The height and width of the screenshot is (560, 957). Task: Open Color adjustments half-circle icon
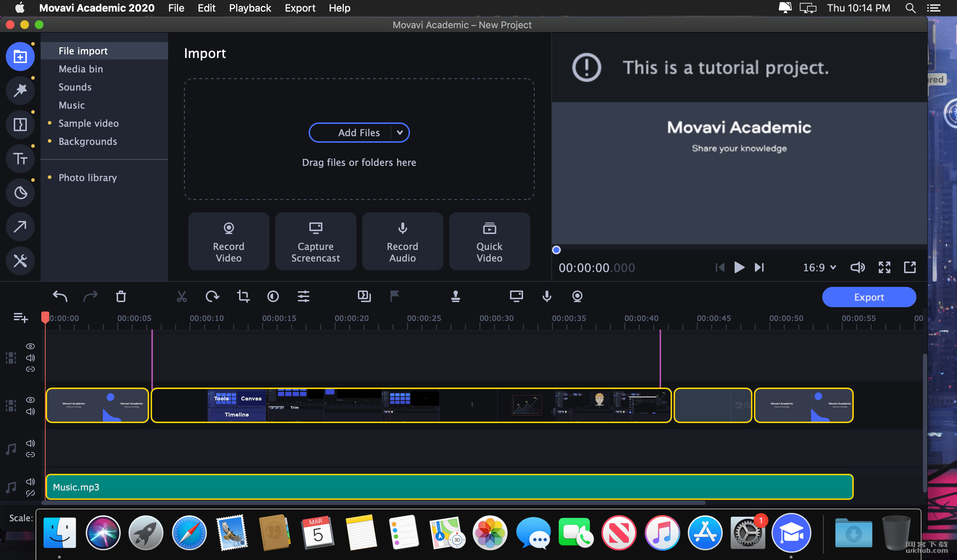[273, 296]
